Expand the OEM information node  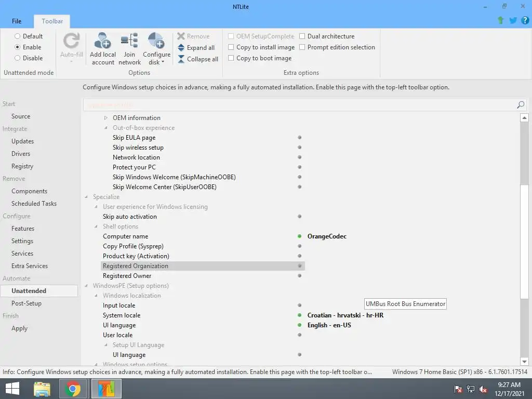(x=106, y=118)
